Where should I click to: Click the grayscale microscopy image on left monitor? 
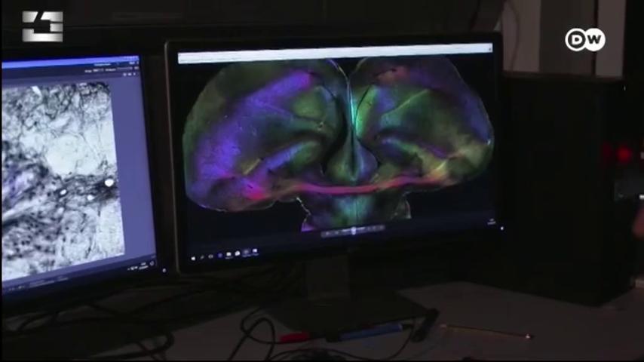click(x=60, y=173)
